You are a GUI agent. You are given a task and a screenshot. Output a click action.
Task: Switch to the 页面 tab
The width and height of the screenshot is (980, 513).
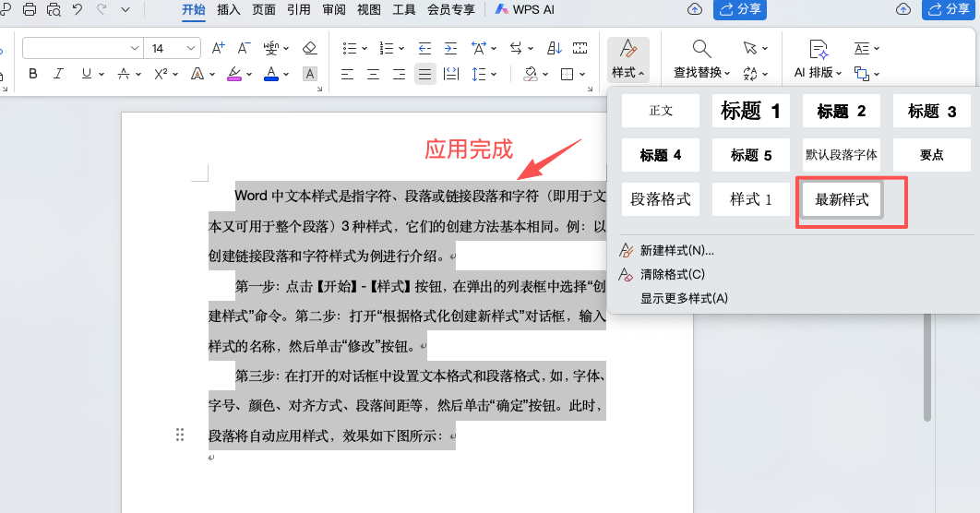264,9
